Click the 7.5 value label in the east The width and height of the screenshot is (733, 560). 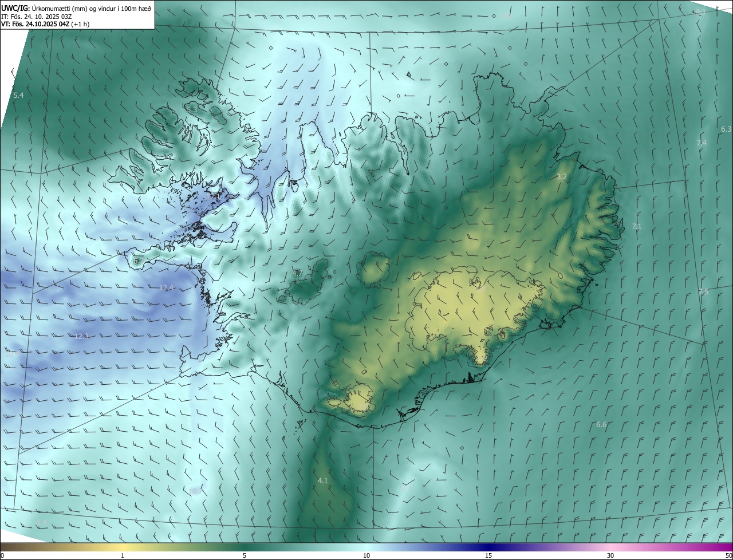(x=703, y=292)
